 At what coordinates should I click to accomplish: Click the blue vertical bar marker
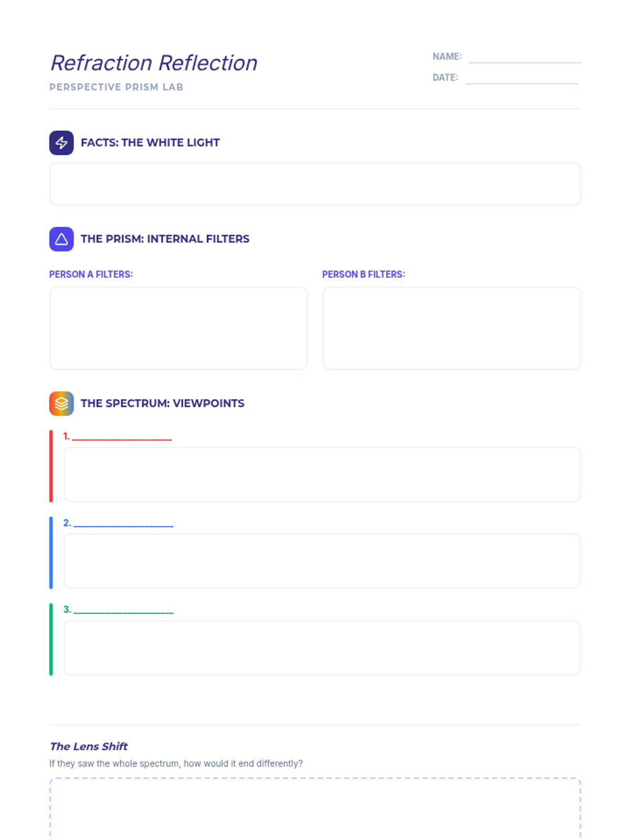51,553
